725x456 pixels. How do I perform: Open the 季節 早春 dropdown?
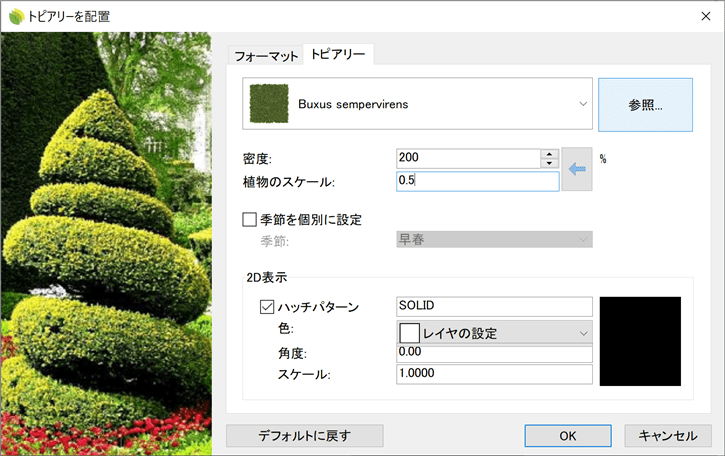pyautogui.click(x=494, y=239)
